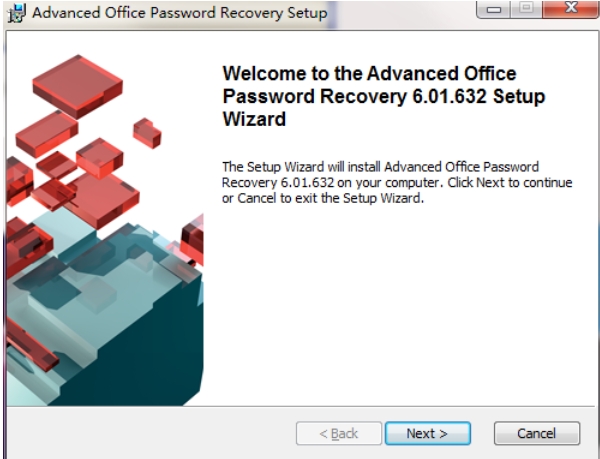Open the installer icon menu in title bar
600x459 pixels.
(x=17, y=13)
